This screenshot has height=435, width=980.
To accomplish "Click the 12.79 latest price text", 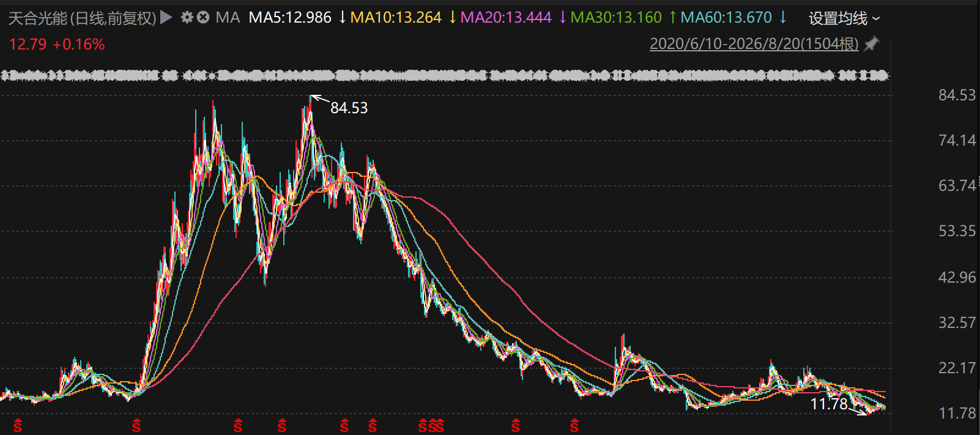I will (28, 45).
